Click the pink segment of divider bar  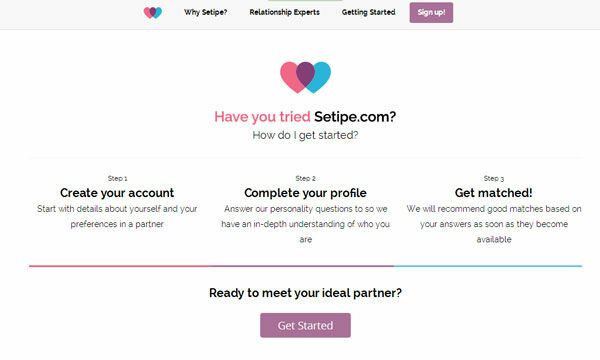[121, 266]
